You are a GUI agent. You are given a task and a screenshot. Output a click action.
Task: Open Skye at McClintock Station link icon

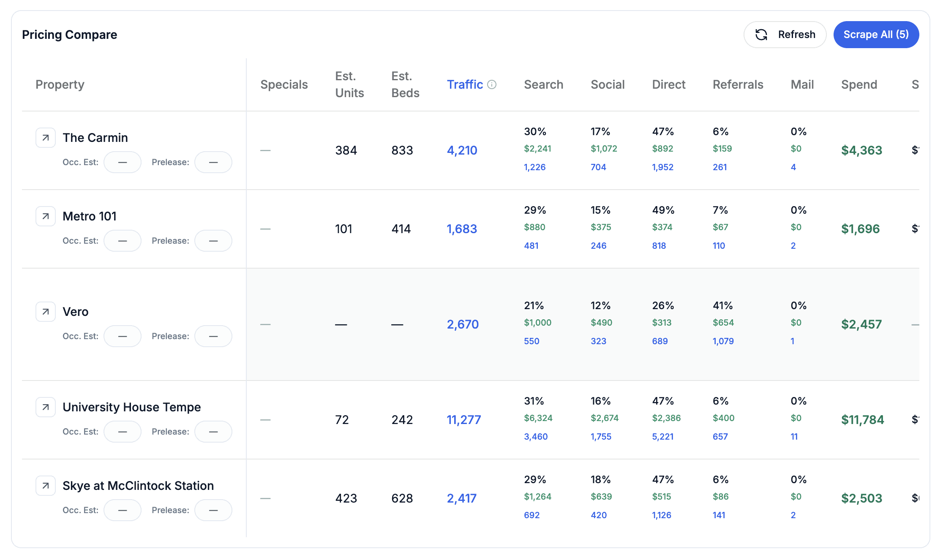pyautogui.click(x=46, y=486)
